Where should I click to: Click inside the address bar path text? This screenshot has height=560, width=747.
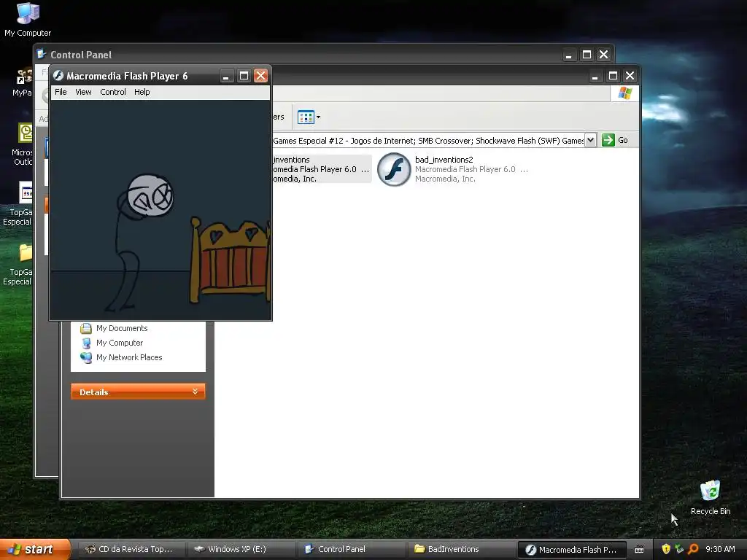(x=427, y=141)
